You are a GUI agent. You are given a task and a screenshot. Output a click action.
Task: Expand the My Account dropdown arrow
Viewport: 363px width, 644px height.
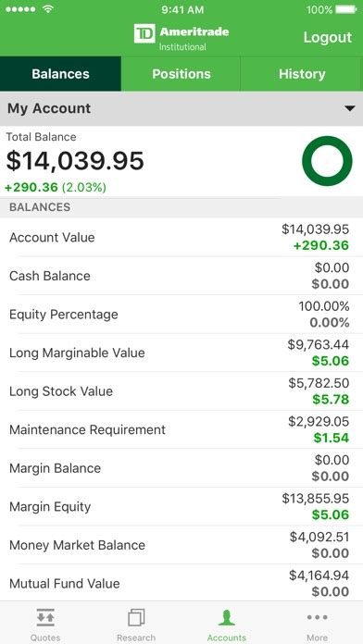click(x=349, y=108)
